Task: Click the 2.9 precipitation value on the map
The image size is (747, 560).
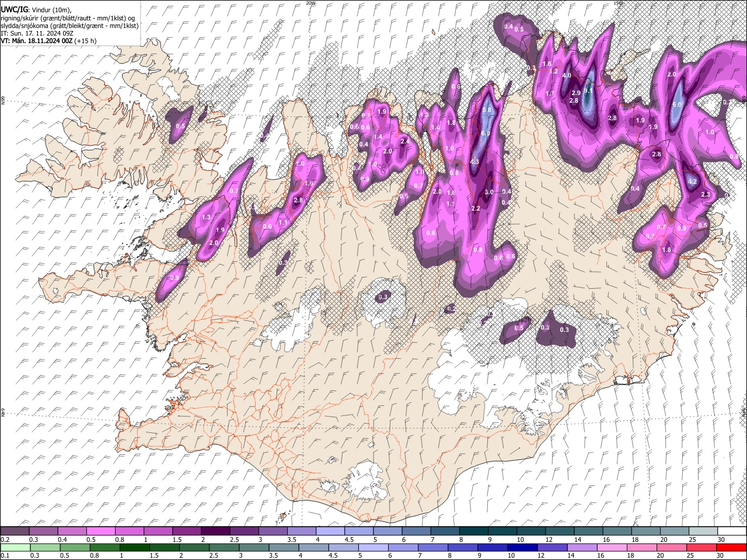Action: (x=576, y=93)
